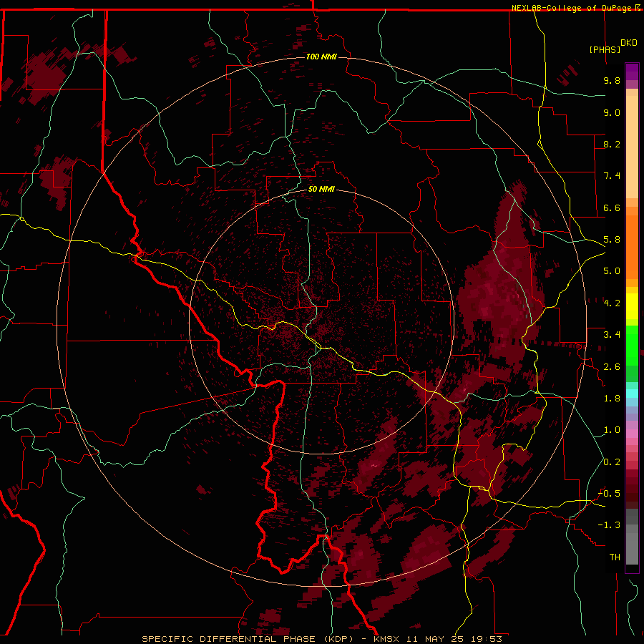Image resolution: width=644 pixels, height=644 pixels.
Task: Click the 3.4 scale value
Action: [612, 335]
